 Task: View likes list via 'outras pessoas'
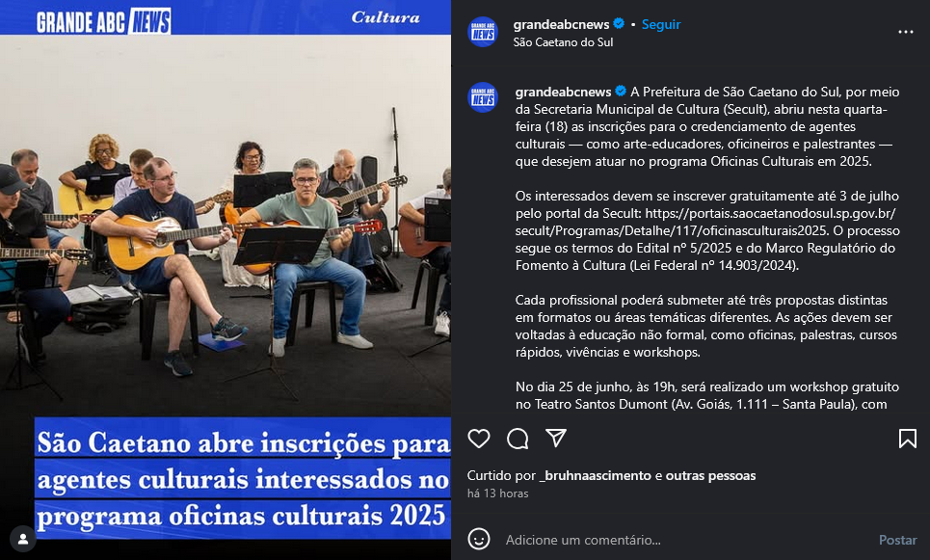710,476
